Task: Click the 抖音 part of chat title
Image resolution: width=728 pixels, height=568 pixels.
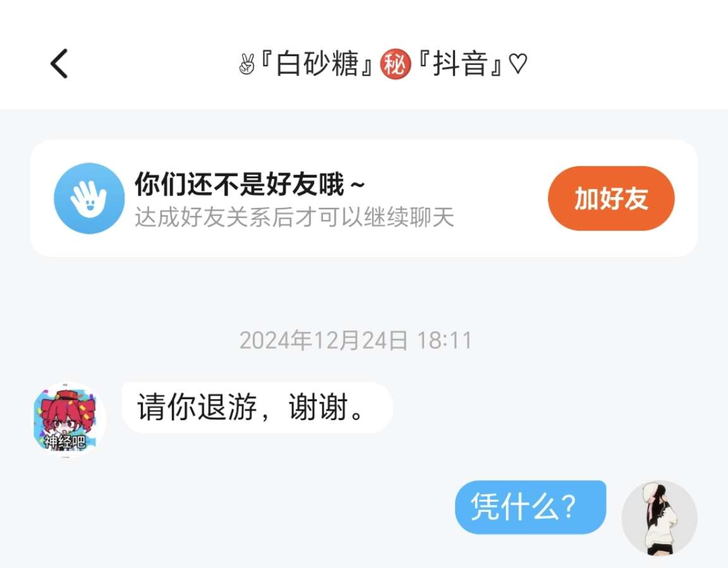Action: tap(460, 64)
